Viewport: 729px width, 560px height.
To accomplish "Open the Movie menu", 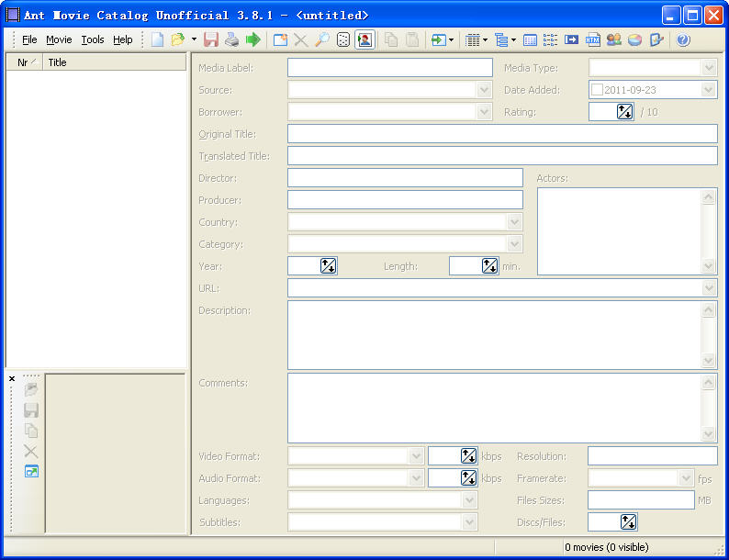I will [x=59, y=40].
